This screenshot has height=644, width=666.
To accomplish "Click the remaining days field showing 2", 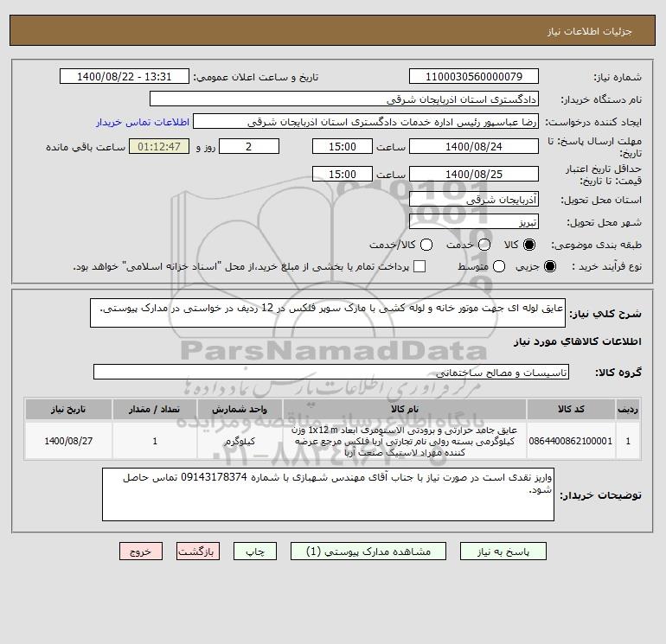I will (x=249, y=146).
